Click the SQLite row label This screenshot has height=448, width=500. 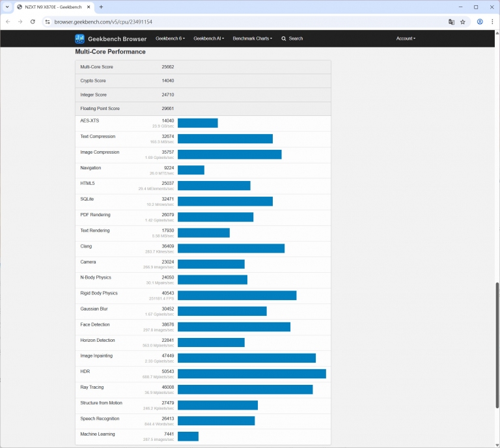(87, 199)
